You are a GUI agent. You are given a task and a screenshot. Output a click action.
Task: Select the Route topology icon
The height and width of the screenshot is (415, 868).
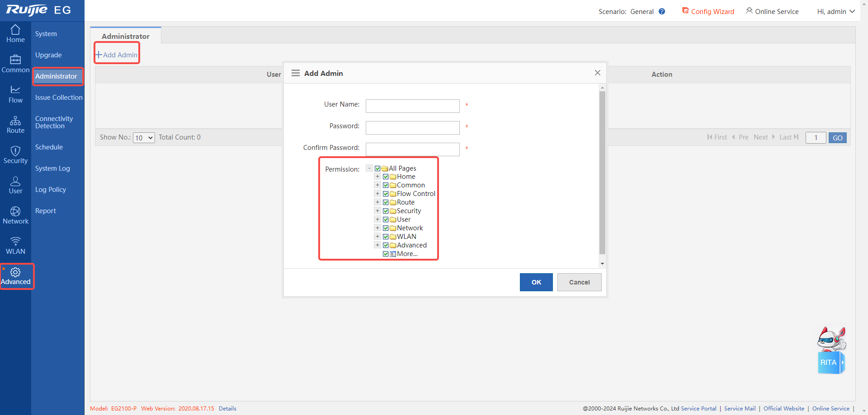click(15, 121)
